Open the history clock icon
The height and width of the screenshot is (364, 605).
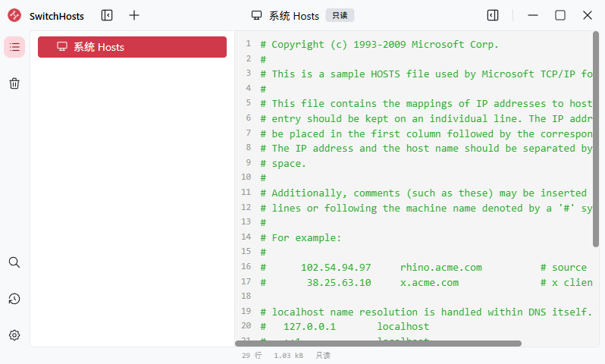pyautogui.click(x=14, y=299)
